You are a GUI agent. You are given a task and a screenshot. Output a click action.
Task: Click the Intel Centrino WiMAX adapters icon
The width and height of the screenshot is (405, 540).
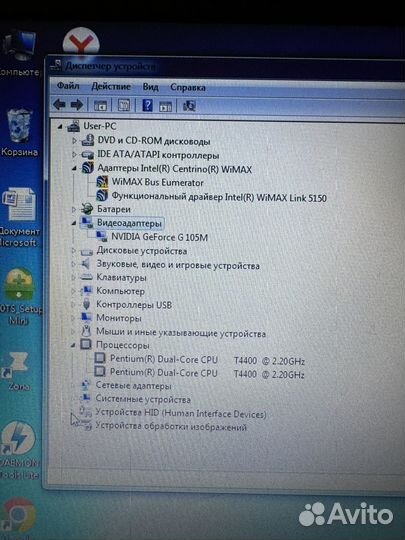coord(87,168)
